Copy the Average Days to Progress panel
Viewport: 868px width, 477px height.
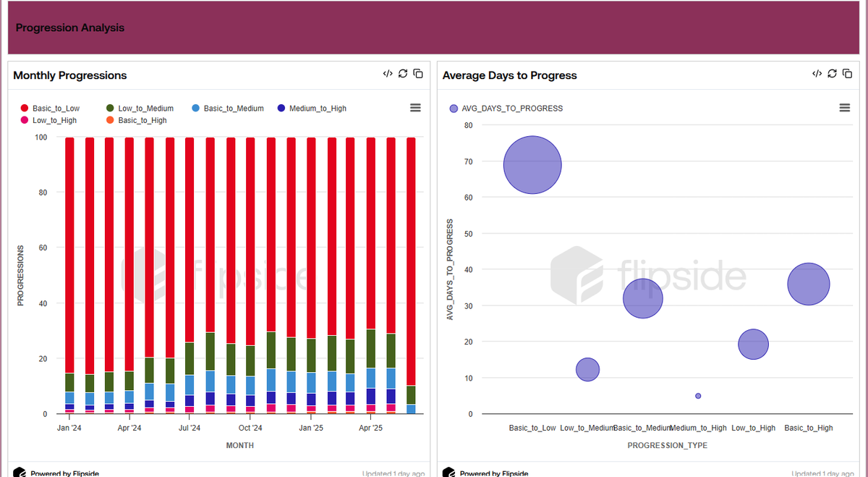pos(847,74)
